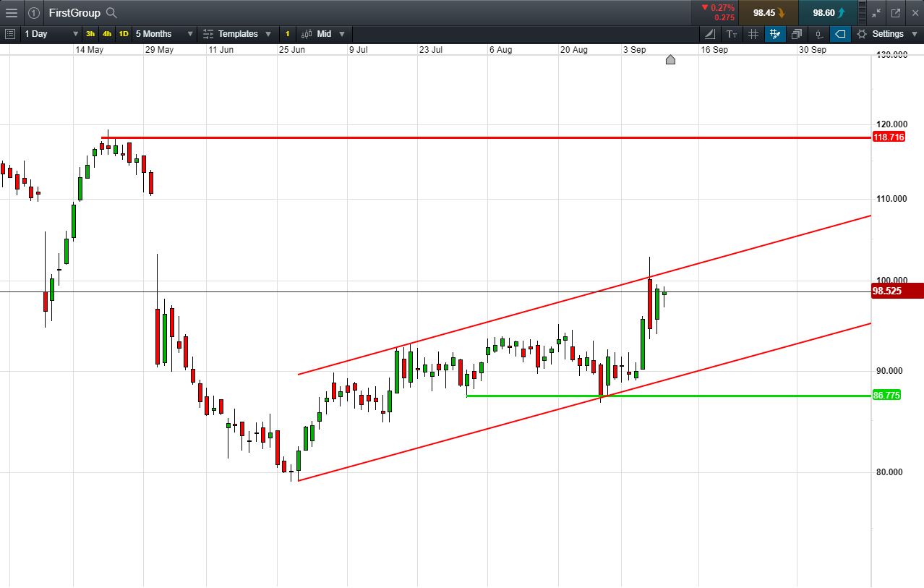The width and height of the screenshot is (924, 588).
Task: Select the trend line drawing tool icon
Action: pos(710,34)
